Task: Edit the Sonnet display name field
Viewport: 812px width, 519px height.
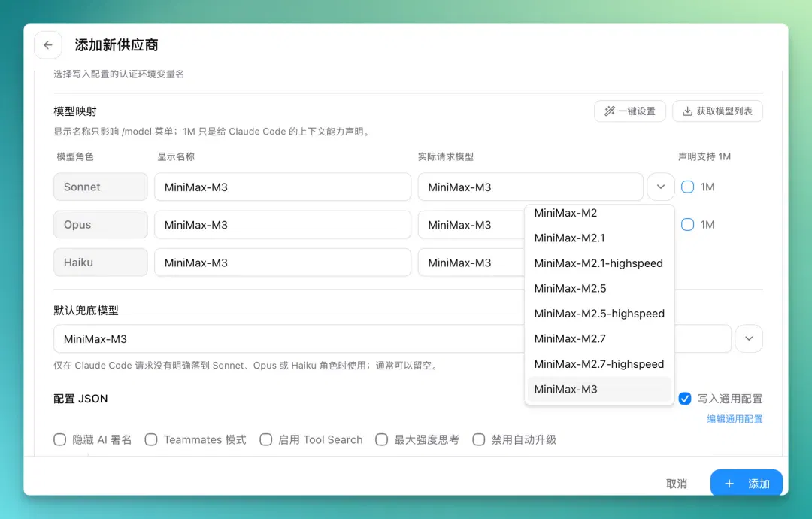Action: pos(283,187)
